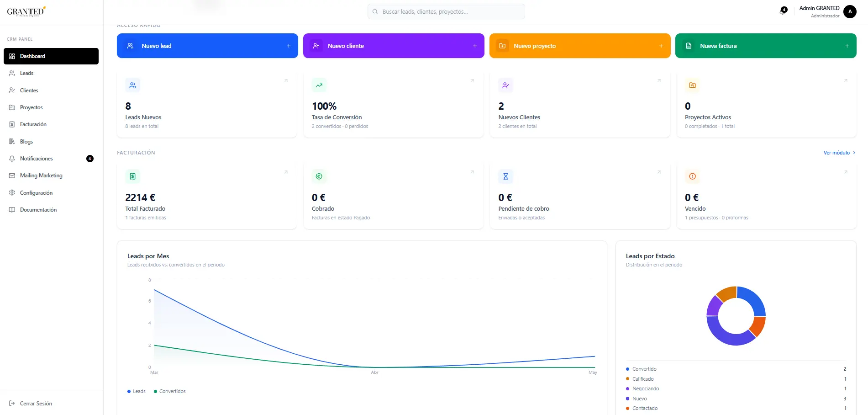868x415 pixels.
Task: Click the plus icon on Nuevo lead
Action: click(289, 46)
